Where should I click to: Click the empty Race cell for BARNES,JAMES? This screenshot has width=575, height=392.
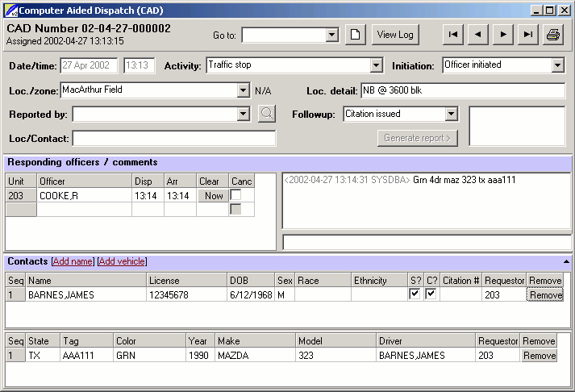[323, 295]
